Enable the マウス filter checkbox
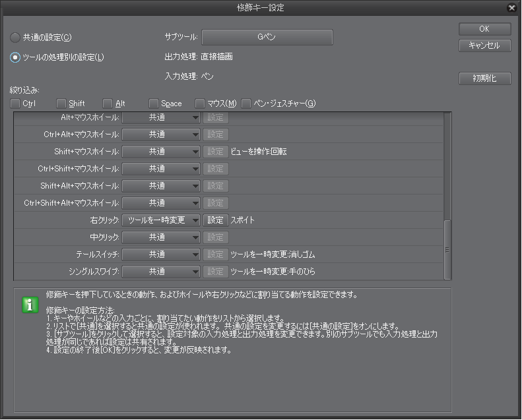522x420 pixels. tap(200, 104)
